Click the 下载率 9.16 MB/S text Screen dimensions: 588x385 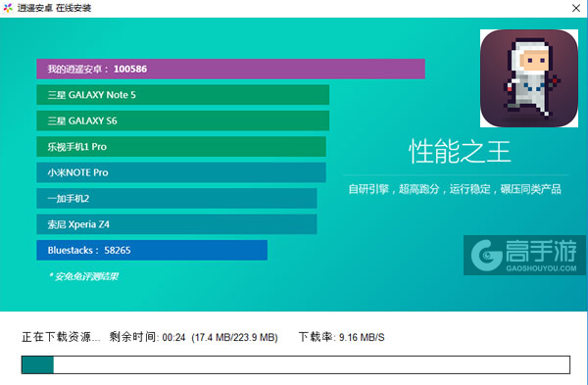[342, 337]
